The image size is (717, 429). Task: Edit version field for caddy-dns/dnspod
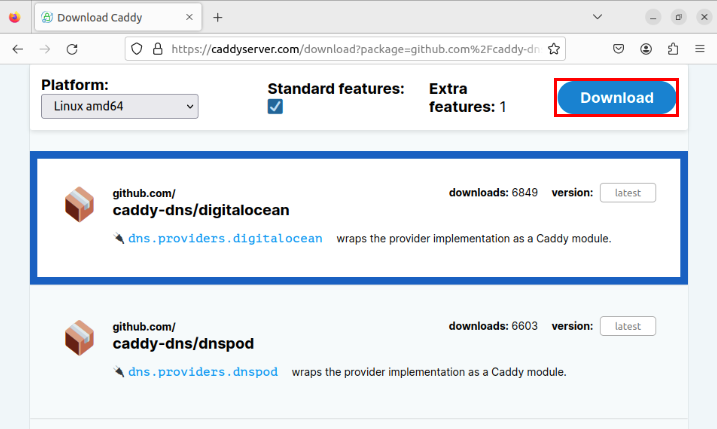pyautogui.click(x=627, y=326)
